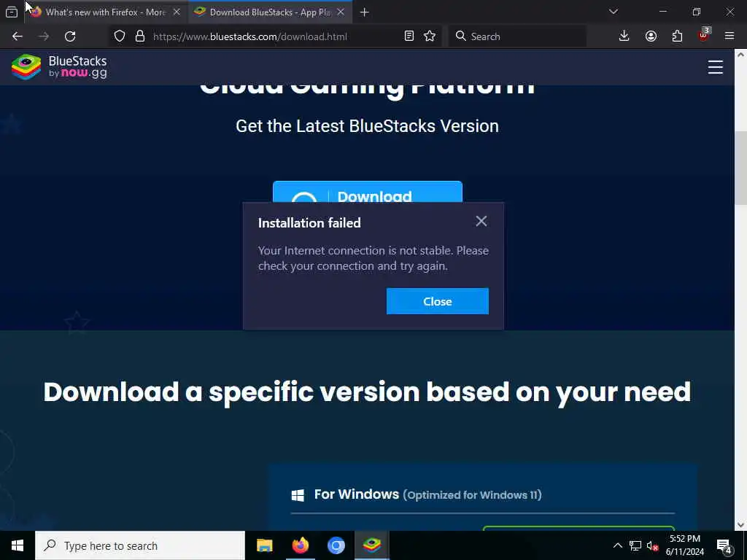This screenshot has width=747, height=560.
Task: Click the Download a specific version heading
Action: point(367,392)
